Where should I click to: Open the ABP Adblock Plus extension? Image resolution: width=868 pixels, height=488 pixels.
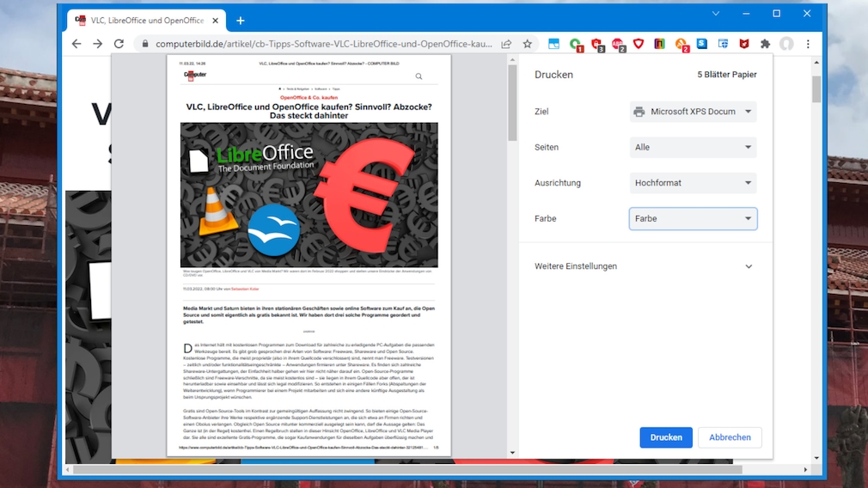click(x=618, y=45)
